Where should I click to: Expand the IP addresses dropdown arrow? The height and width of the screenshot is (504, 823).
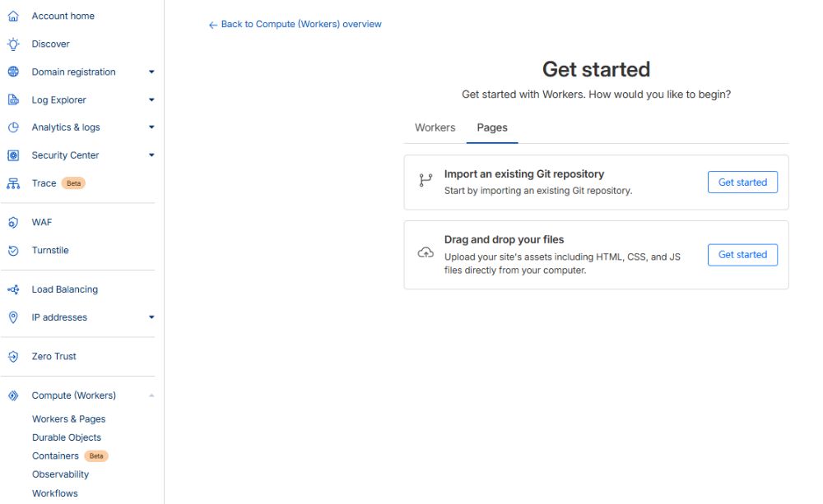point(151,317)
